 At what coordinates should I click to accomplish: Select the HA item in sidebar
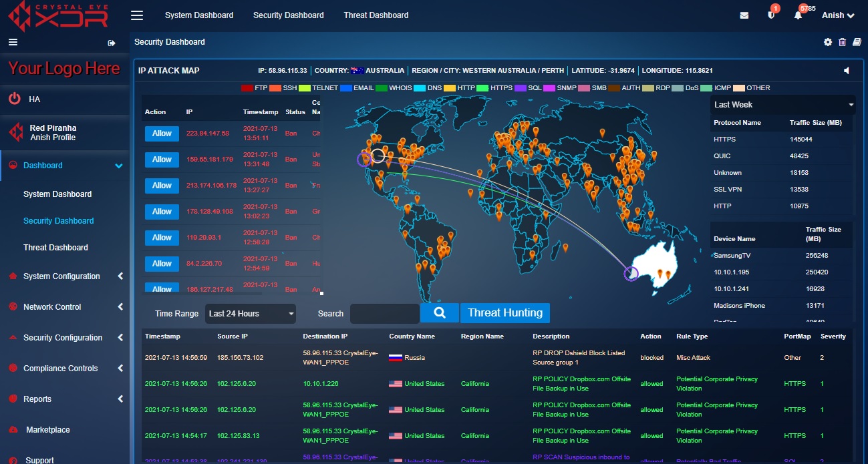coord(65,99)
